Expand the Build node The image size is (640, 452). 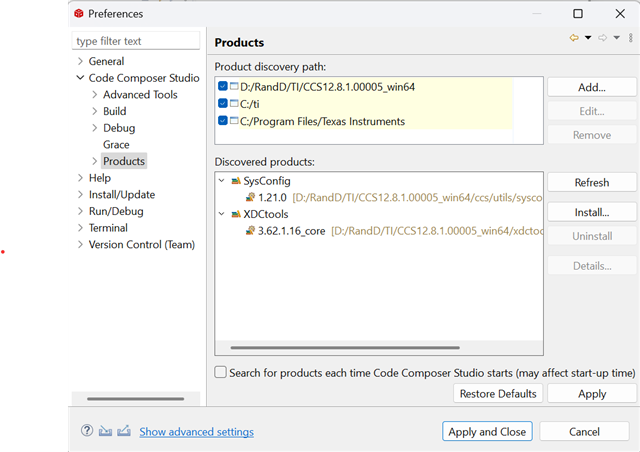pyautogui.click(x=95, y=111)
